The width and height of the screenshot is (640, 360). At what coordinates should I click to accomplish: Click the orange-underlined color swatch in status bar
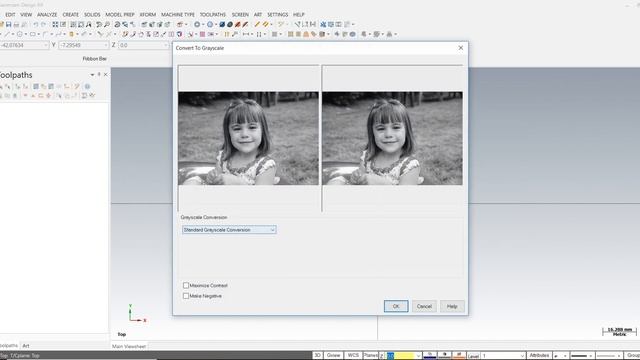coord(460,355)
